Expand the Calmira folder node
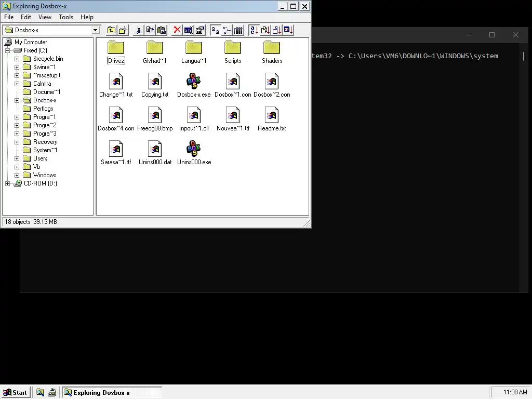This screenshot has width=532, height=399. (17, 84)
